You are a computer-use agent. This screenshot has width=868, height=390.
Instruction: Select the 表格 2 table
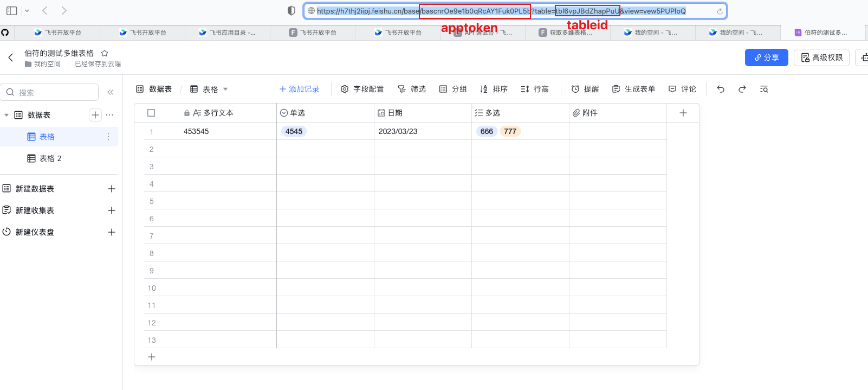50,158
